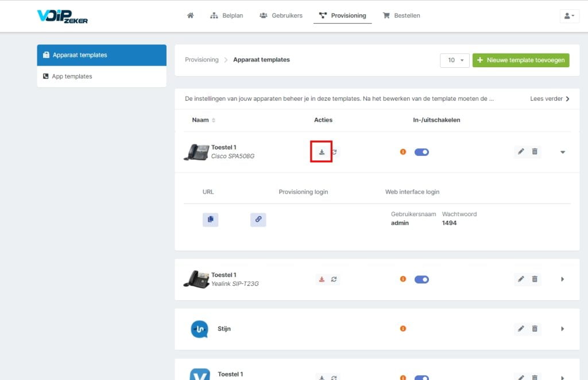The width and height of the screenshot is (588, 380).
Task: Click info warning icon for Cisco SPA508G
Action: (403, 152)
